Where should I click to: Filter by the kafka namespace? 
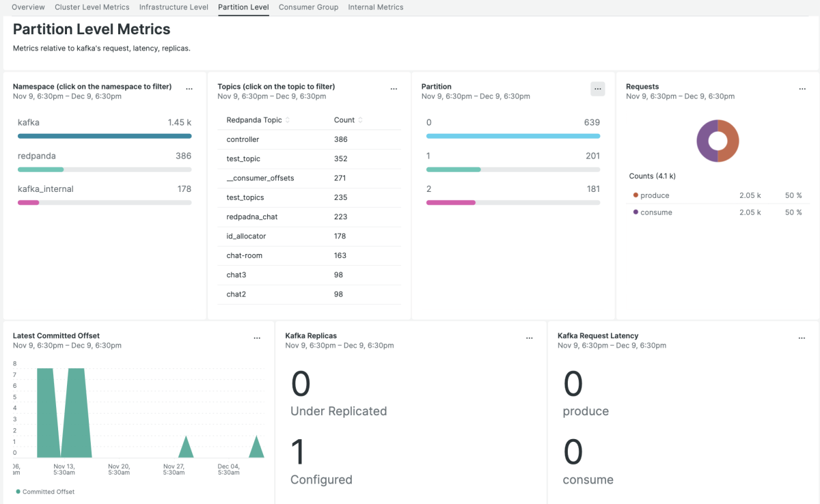(x=29, y=122)
